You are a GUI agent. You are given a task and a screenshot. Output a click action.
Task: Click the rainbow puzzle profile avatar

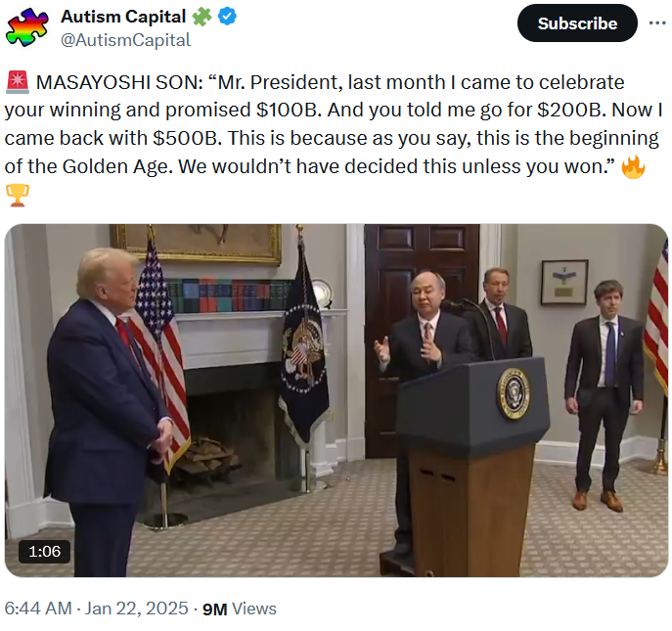tap(26, 26)
